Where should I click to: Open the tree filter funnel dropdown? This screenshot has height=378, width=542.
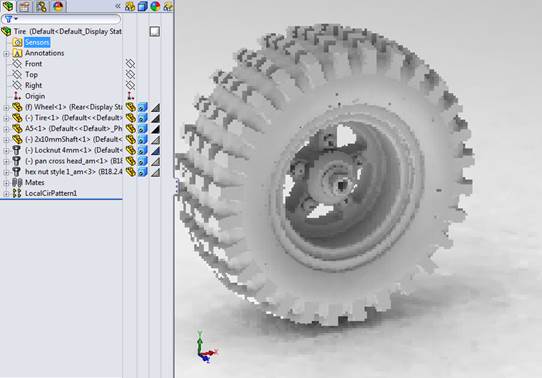click(x=11, y=19)
